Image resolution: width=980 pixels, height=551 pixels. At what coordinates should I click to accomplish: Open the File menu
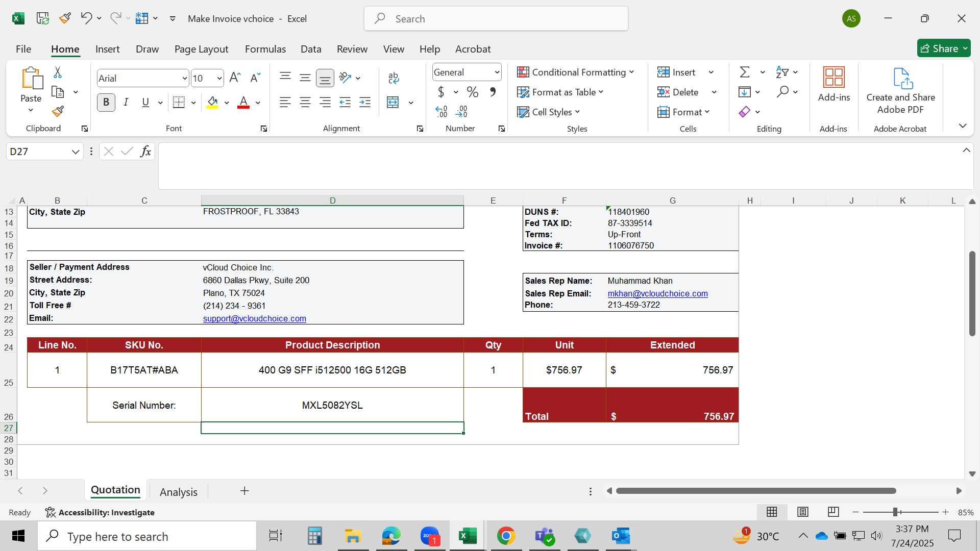click(x=23, y=49)
